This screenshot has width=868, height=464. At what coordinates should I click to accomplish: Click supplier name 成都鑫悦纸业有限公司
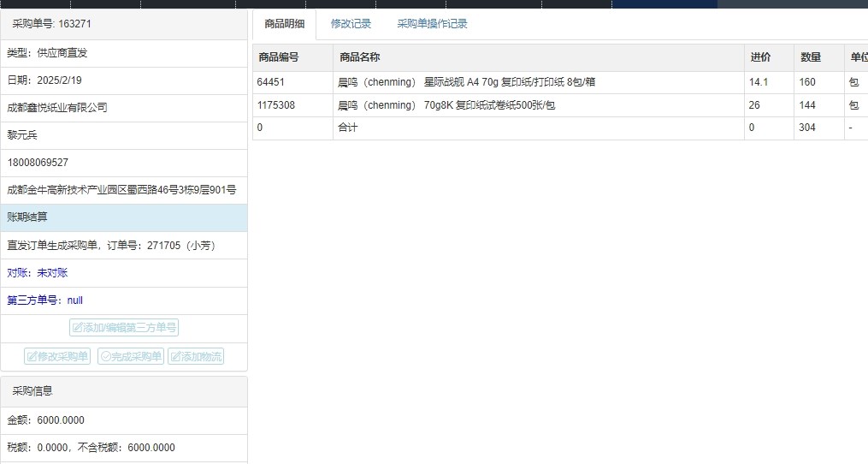(x=57, y=108)
